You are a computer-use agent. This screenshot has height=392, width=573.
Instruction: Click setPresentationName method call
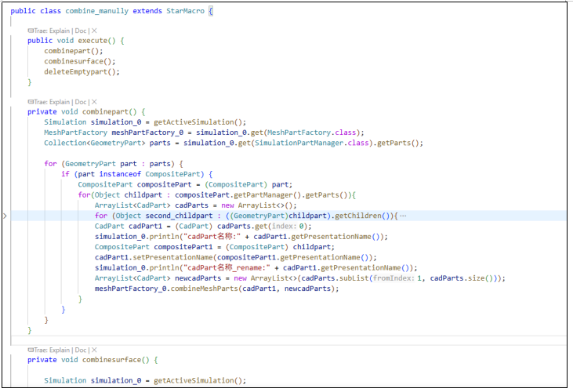click(x=173, y=258)
